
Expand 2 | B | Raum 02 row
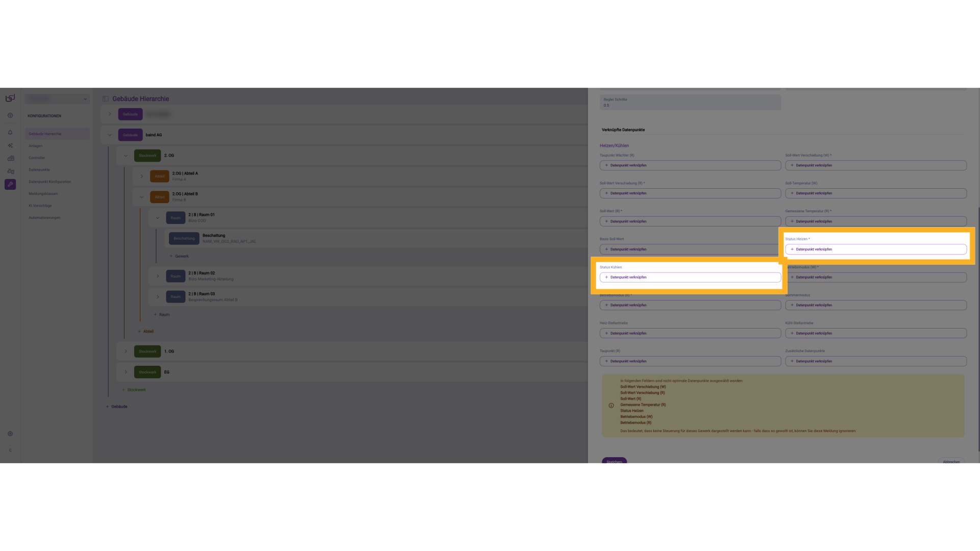158,276
